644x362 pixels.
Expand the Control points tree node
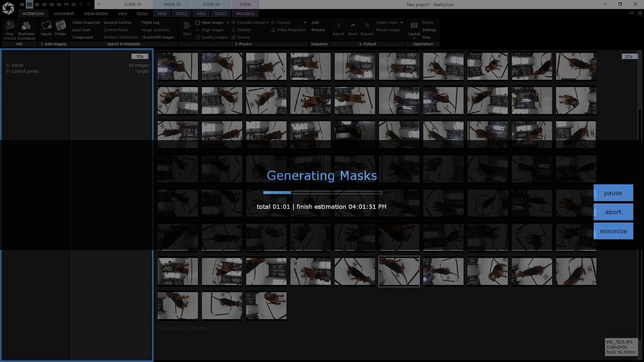click(8, 71)
